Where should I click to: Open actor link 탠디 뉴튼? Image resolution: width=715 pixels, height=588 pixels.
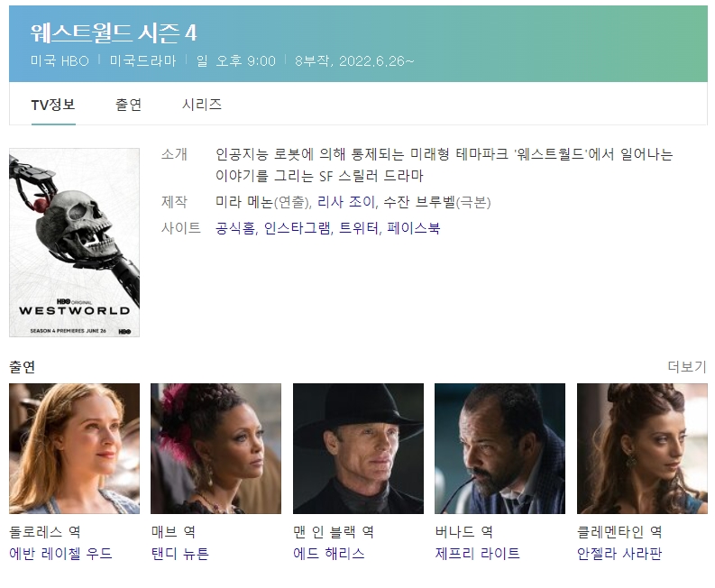(180, 554)
